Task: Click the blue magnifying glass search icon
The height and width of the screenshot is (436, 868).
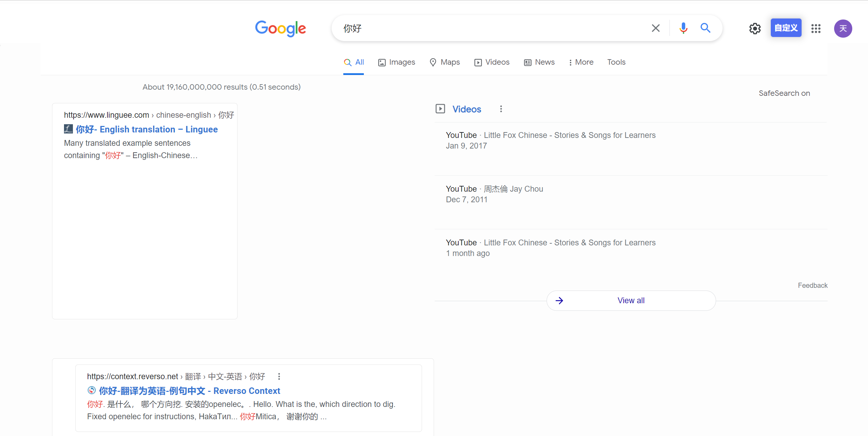Action: 705,28
